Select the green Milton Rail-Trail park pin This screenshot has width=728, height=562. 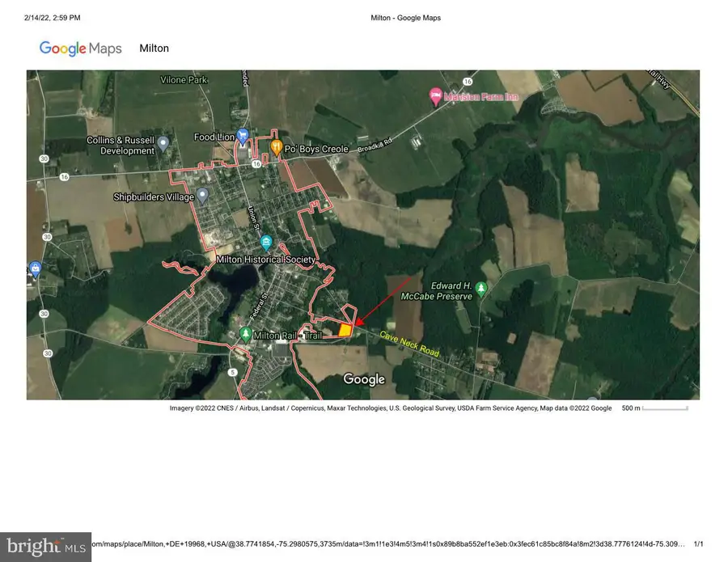point(245,332)
